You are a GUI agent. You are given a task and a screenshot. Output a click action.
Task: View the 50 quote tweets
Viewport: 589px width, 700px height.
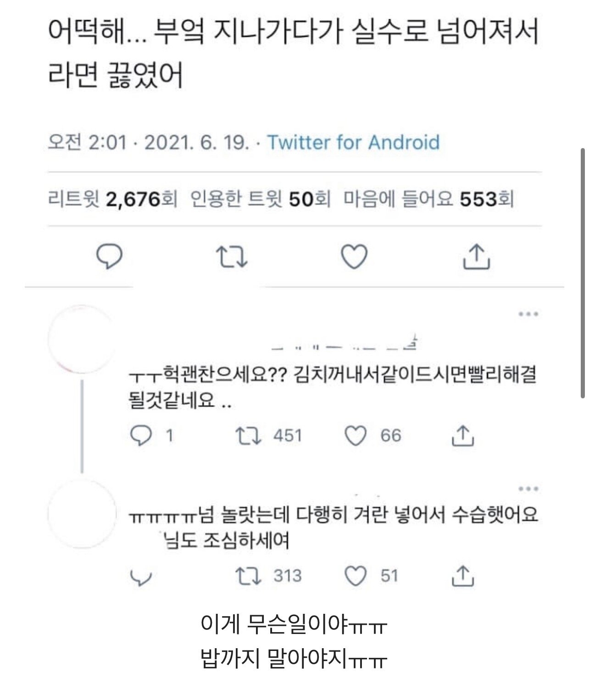(x=260, y=199)
